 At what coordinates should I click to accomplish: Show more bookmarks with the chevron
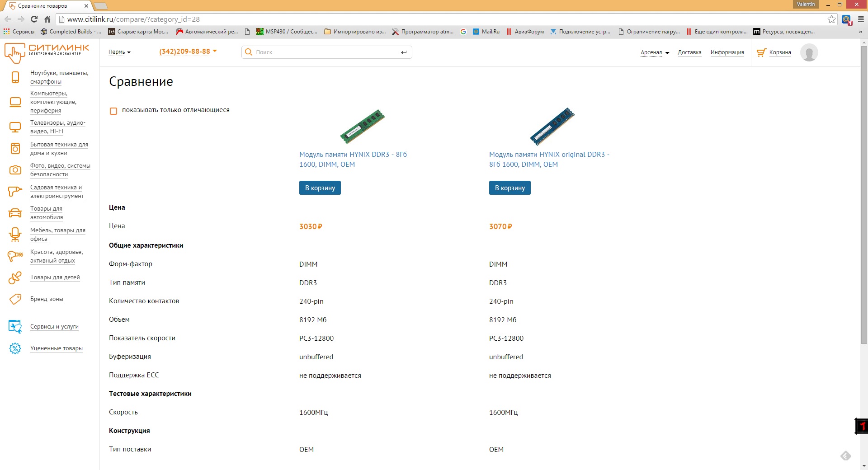click(860, 32)
